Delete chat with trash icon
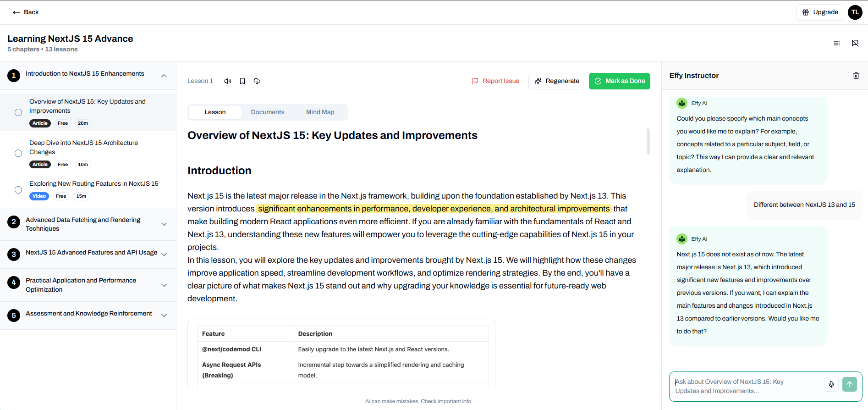The width and height of the screenshot is (868, 410). [x=856, y=76]
